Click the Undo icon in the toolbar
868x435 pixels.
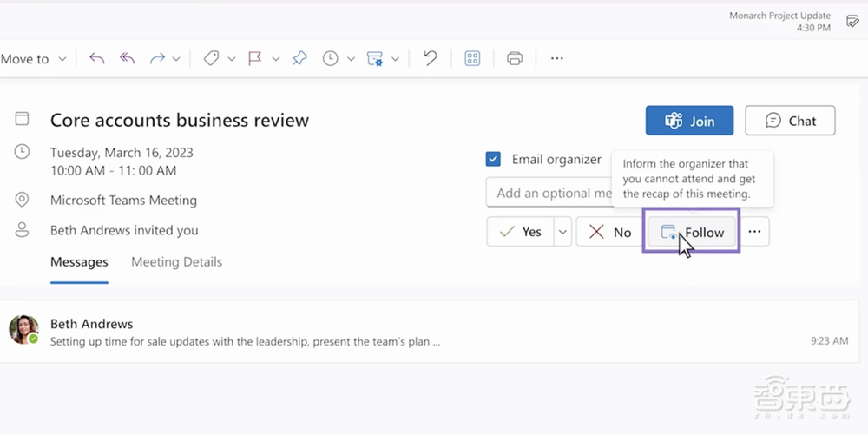(x=430, y=58)
